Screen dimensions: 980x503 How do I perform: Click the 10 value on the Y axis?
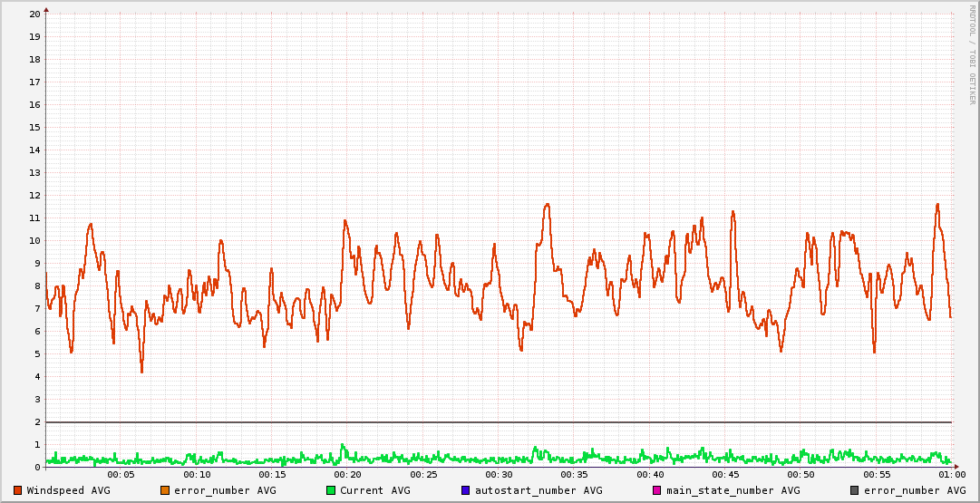[34, 240]
